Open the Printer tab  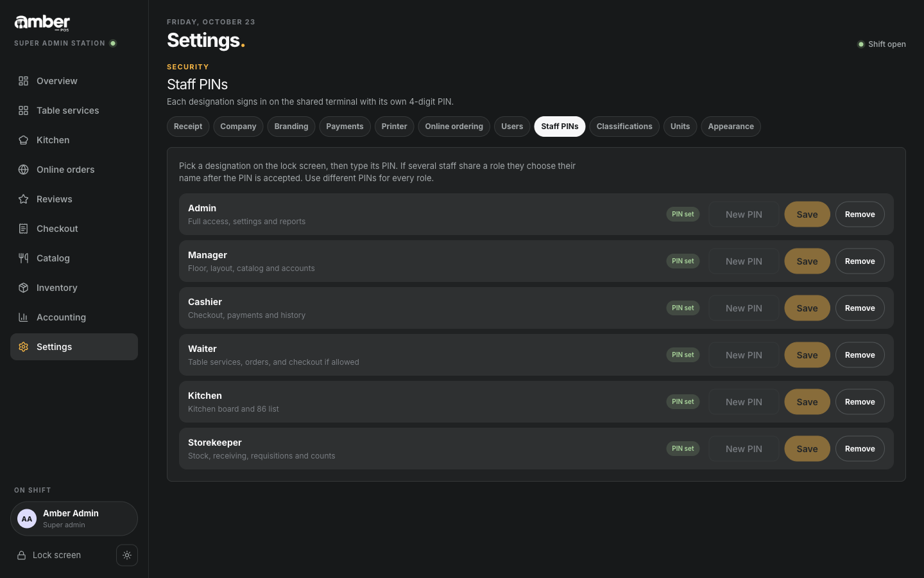click(x=394, y=127)
